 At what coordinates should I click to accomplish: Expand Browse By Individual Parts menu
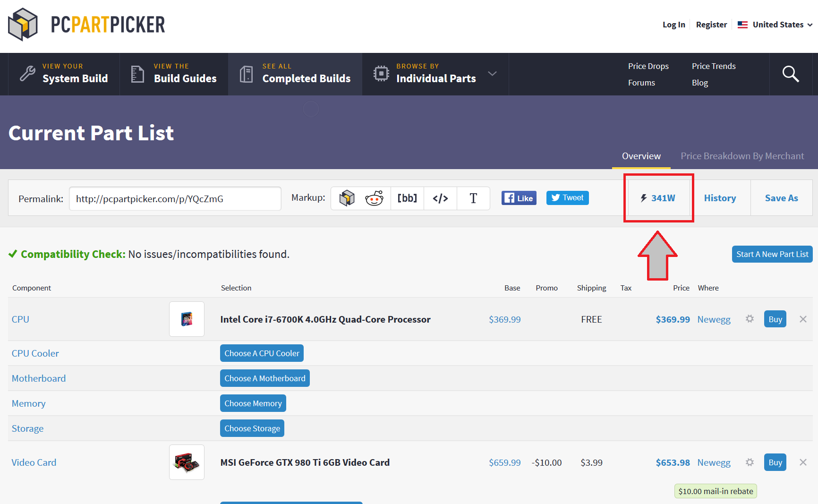pos(435,74)
